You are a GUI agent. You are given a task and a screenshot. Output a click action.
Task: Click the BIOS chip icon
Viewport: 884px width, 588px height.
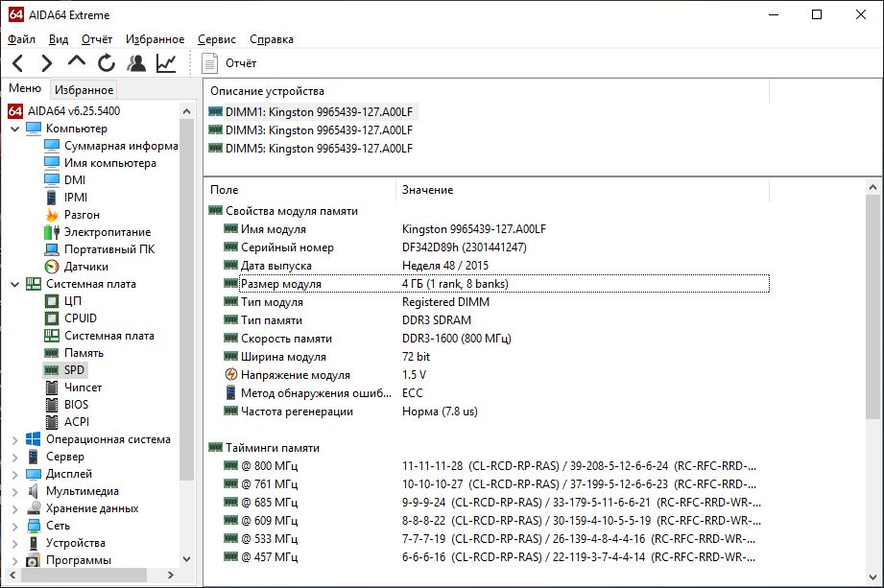point(52,405)
